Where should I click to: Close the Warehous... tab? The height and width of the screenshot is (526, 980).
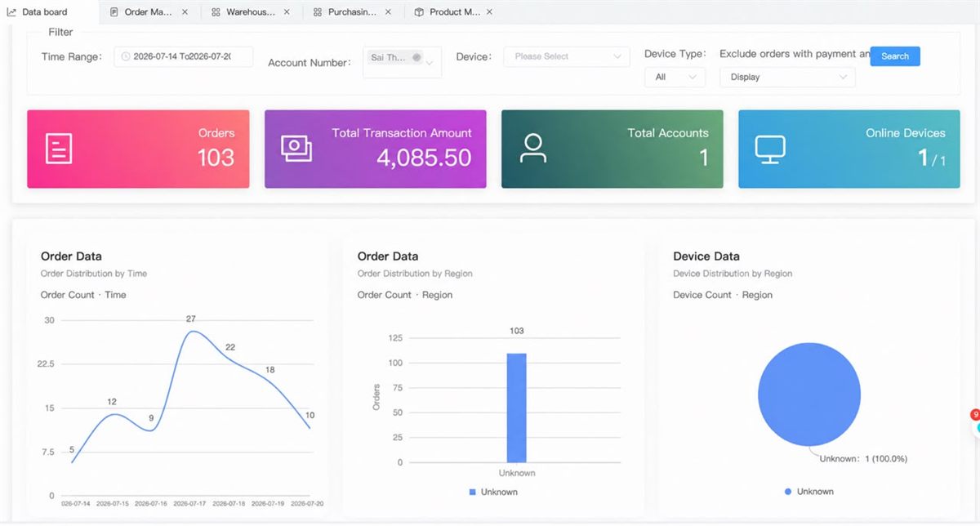287,12
